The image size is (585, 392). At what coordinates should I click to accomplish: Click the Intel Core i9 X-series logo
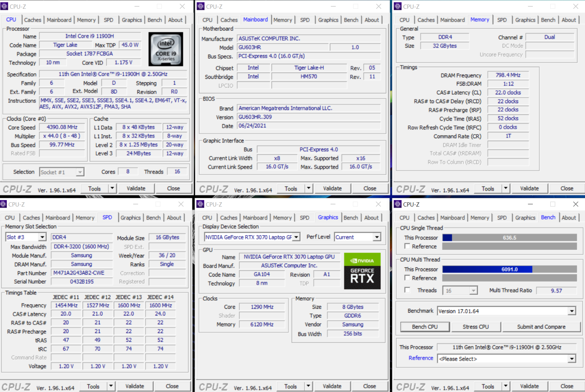[x=165, y=49]
